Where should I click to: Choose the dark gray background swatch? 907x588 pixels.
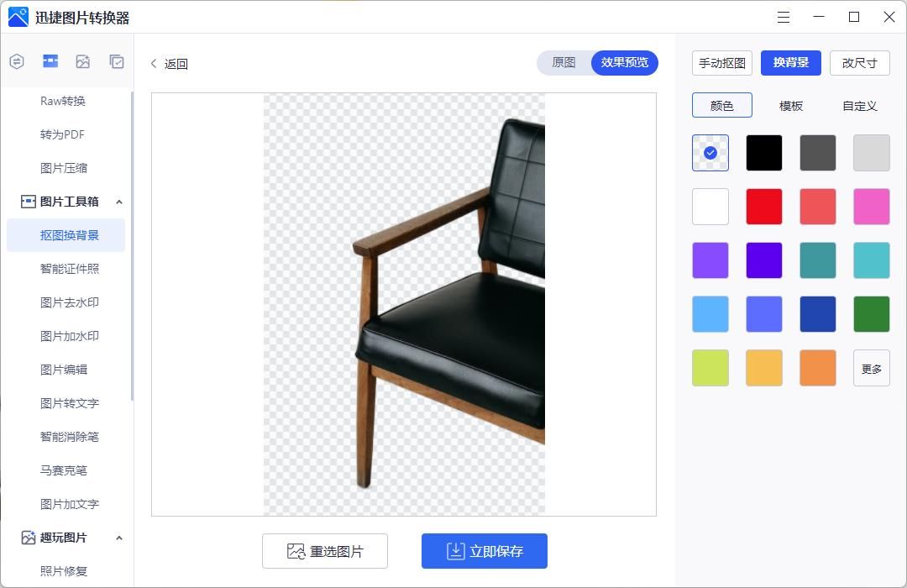point(818,153)
